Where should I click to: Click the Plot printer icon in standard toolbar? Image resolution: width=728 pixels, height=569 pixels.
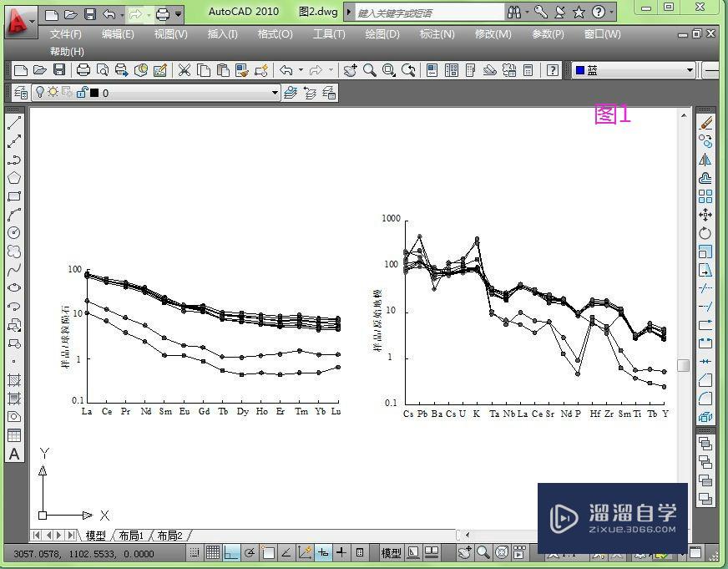(83, 70)
